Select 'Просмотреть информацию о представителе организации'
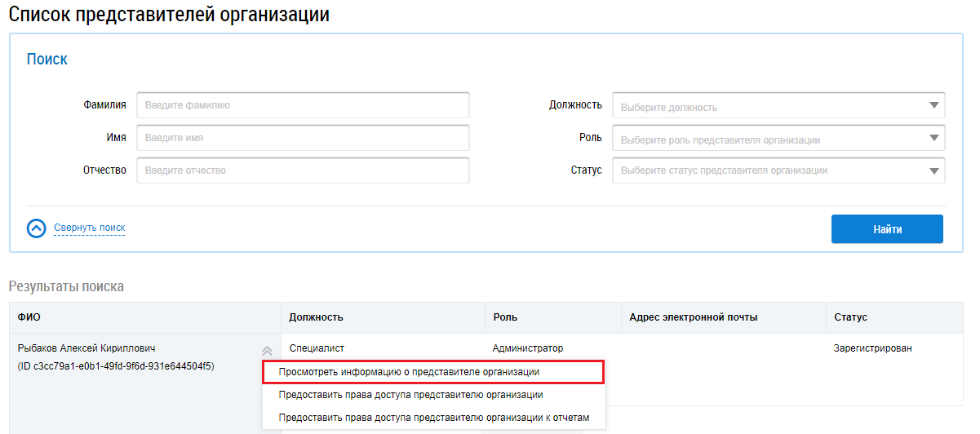Screen dimensions: 980x434 [432, 372]
